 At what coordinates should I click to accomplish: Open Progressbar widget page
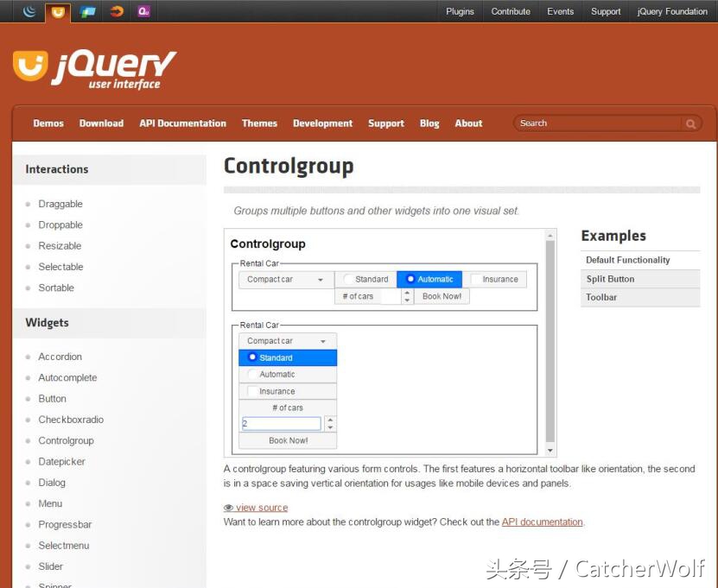point(65,525)
